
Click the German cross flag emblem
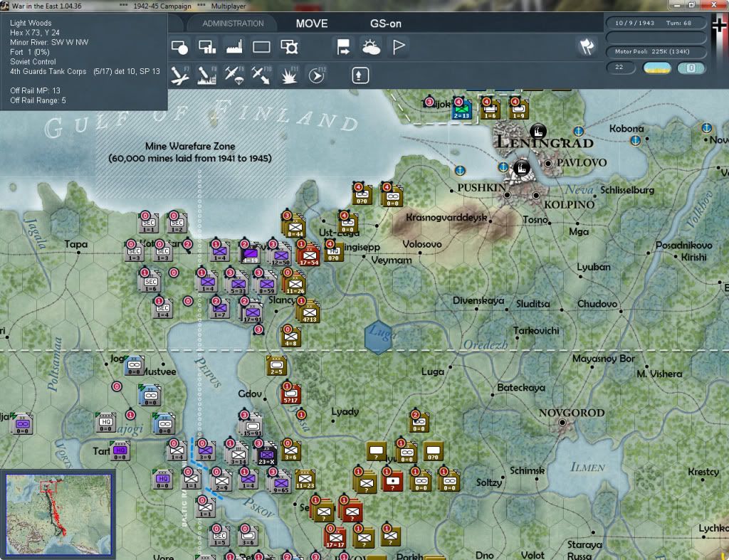pyautogui.click(x=719, y=26)
